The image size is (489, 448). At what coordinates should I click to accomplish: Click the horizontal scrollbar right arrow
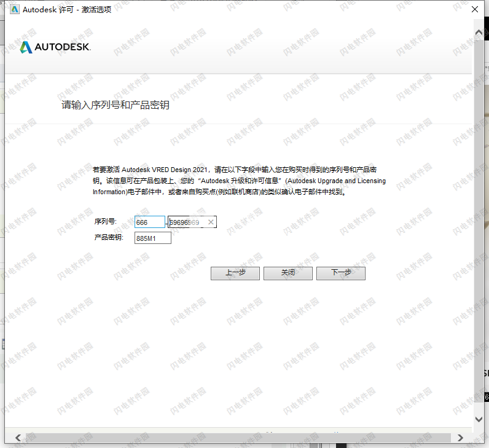(x=460, y=438)
